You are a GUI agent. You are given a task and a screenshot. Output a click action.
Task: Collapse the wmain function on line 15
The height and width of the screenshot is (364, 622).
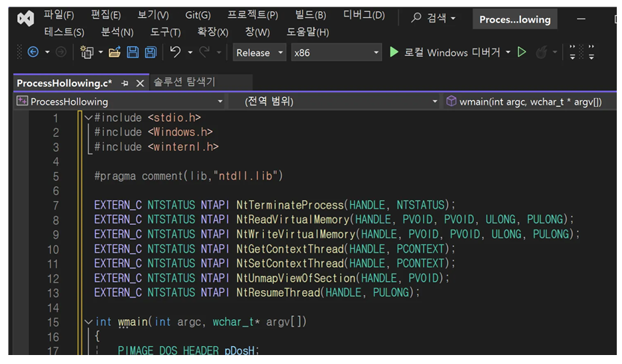pyautogui.click(x=88, y=322)
